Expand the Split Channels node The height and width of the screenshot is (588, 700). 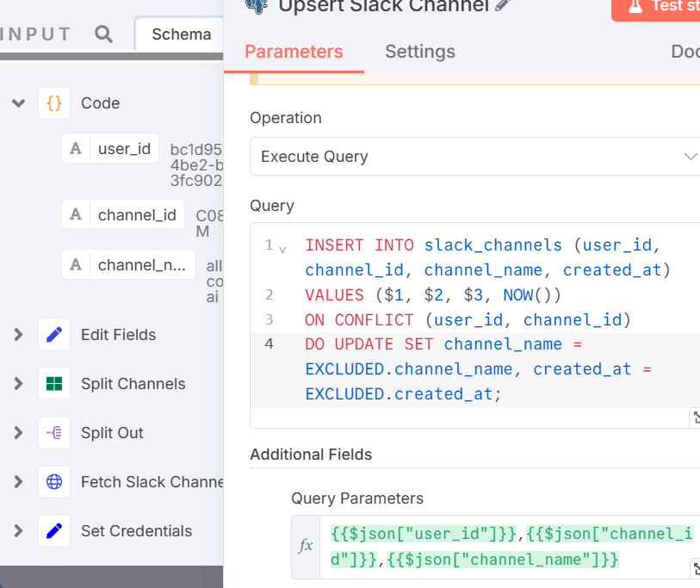click(18, 383)
